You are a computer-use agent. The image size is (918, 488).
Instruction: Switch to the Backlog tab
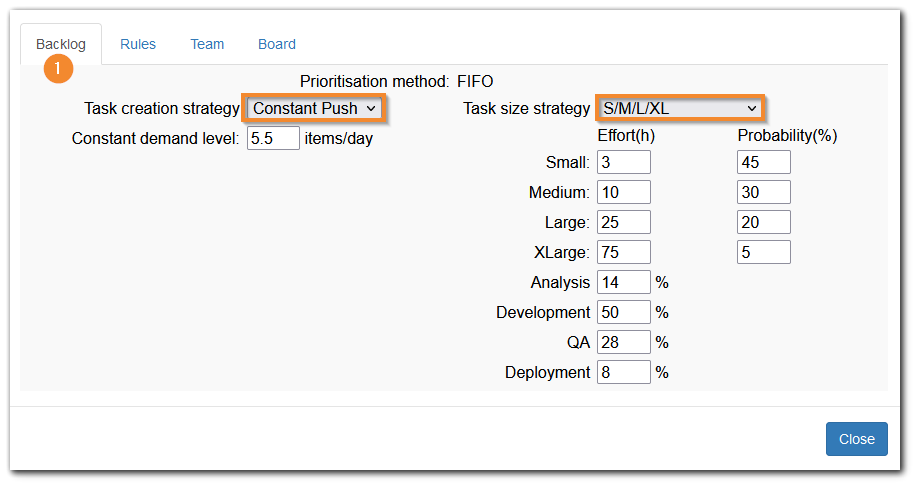61,44
